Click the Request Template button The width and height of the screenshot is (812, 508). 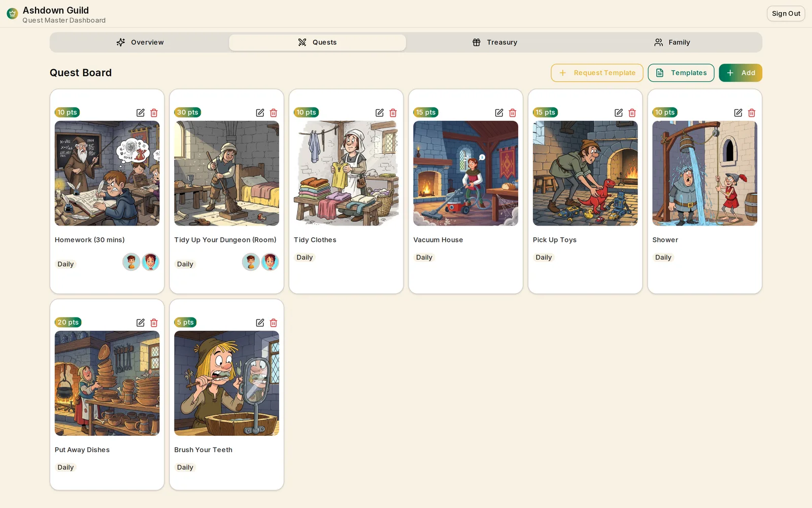pos(597,73)
